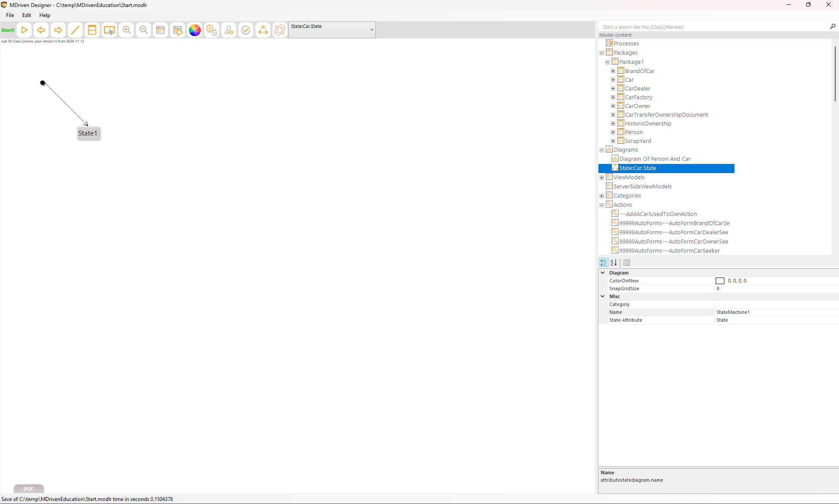
Task: Open the color wheel icon
Action: click(195, 30)
